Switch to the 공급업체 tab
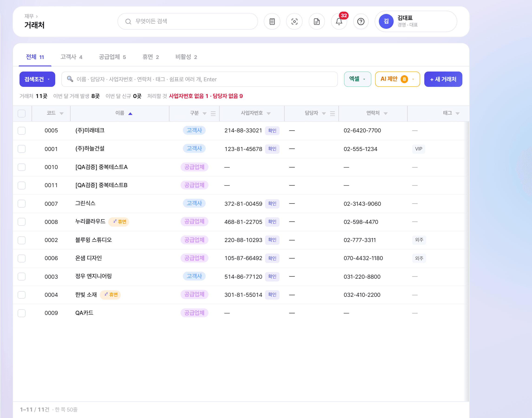532x418 pixels. (112, 57)
